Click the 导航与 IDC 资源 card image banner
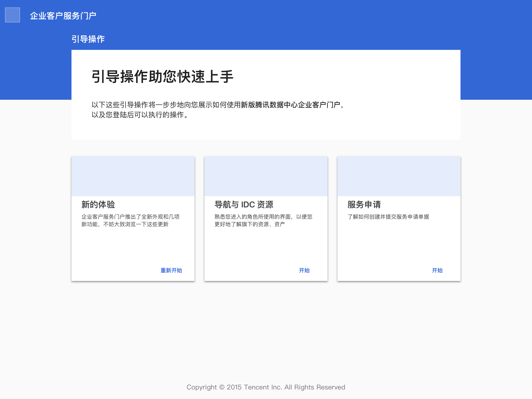Viewport: 532px width, 399px height. 266,176
